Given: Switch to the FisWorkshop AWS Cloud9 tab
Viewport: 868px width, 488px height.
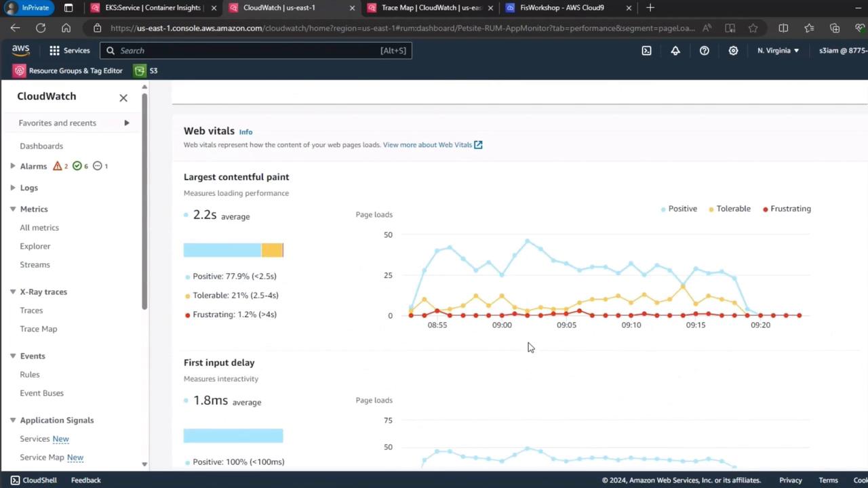Looking at the screenshot, I should 561,8.
